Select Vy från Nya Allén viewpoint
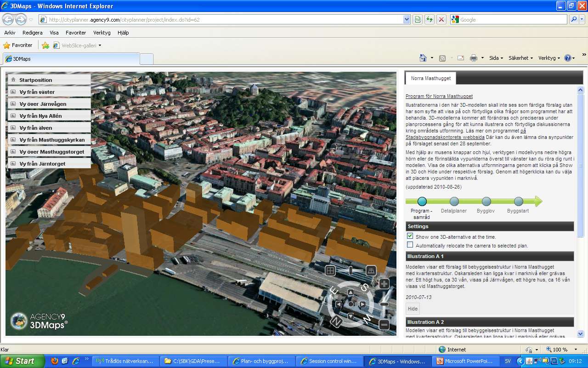The height and width of the screenshot is (368, 588). pyautogui.click(x=49, y=116)
